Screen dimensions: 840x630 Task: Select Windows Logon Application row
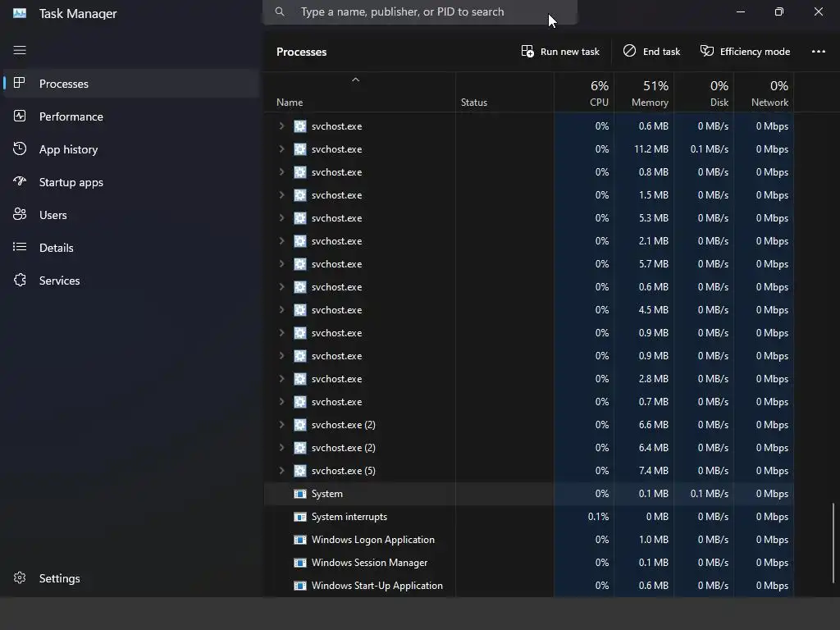coord(529,540)
